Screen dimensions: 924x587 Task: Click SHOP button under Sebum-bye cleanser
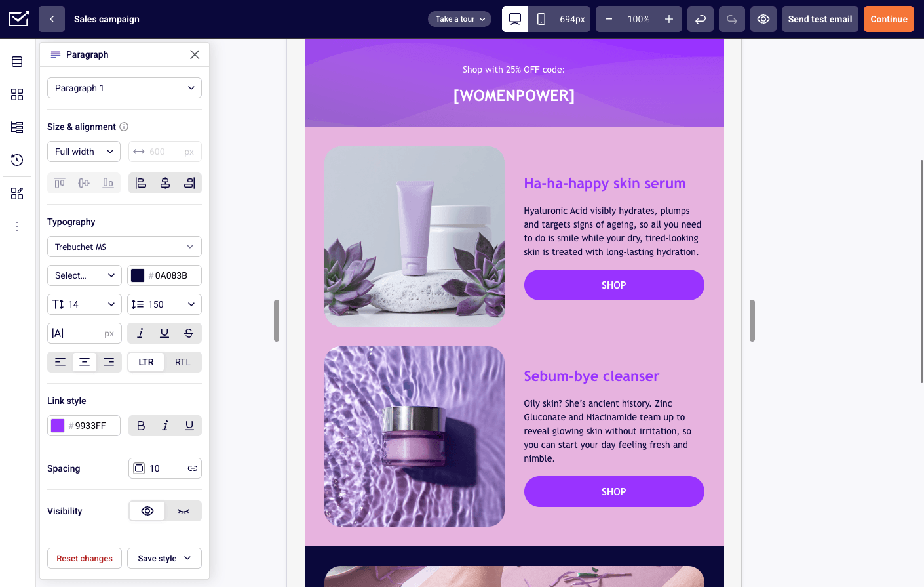(x=614, y=491)
